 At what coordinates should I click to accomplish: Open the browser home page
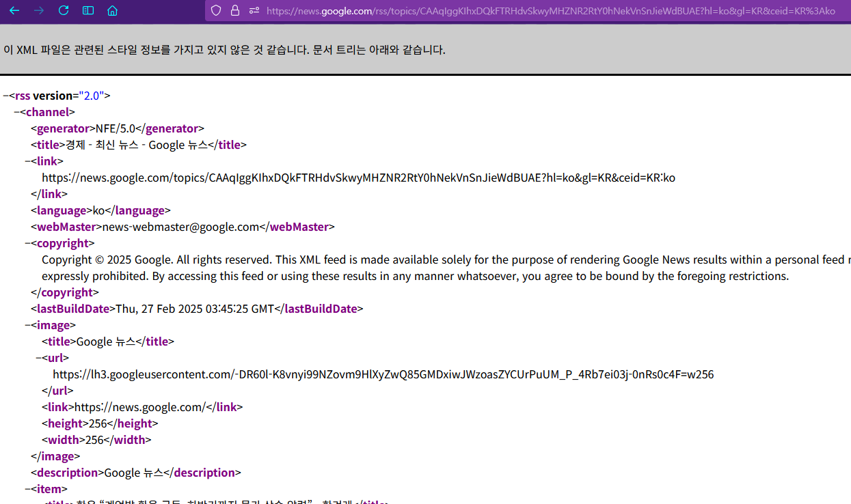point(113,10)
